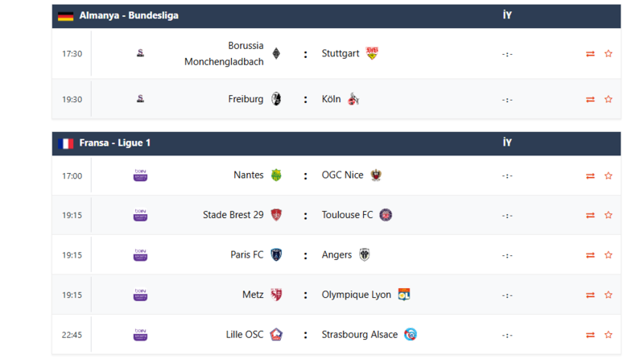Open the Stade Brest 29 team link

pos(233,215)
